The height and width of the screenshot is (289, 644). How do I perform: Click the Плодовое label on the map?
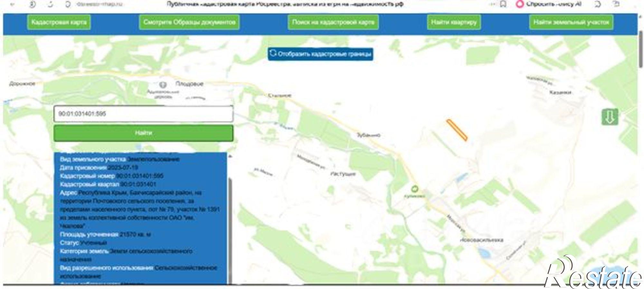(x=189, y=84)
